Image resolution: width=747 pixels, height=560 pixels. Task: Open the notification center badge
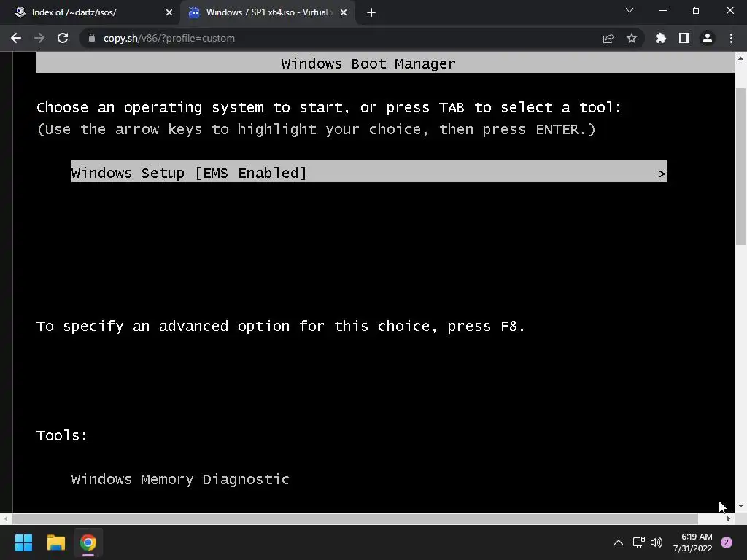727,542
